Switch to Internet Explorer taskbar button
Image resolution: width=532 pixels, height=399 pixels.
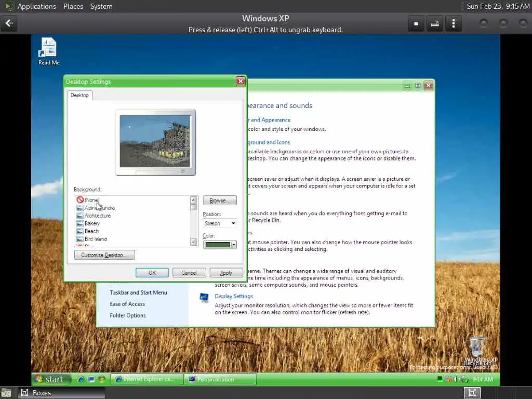pos(147,379)
